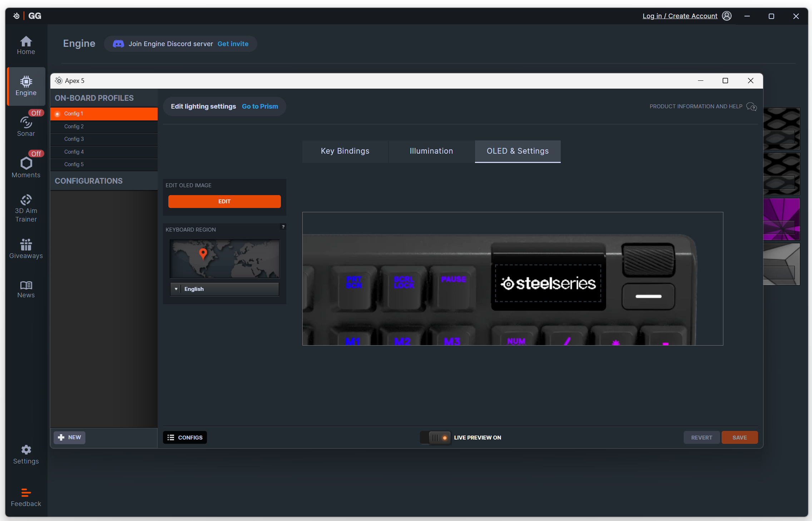The image size is (812, 521).
Task: Click the user account avatar icon
Action: click(727, 16)
